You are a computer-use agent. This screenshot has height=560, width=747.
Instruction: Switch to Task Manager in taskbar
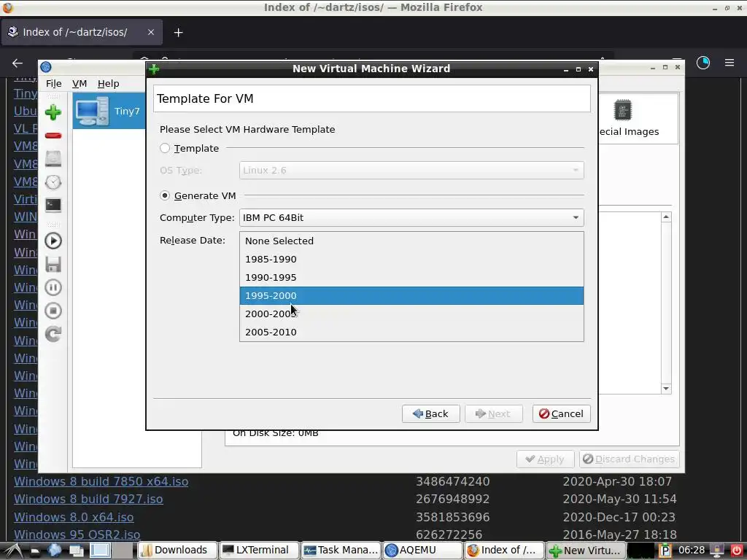(341, 551)
